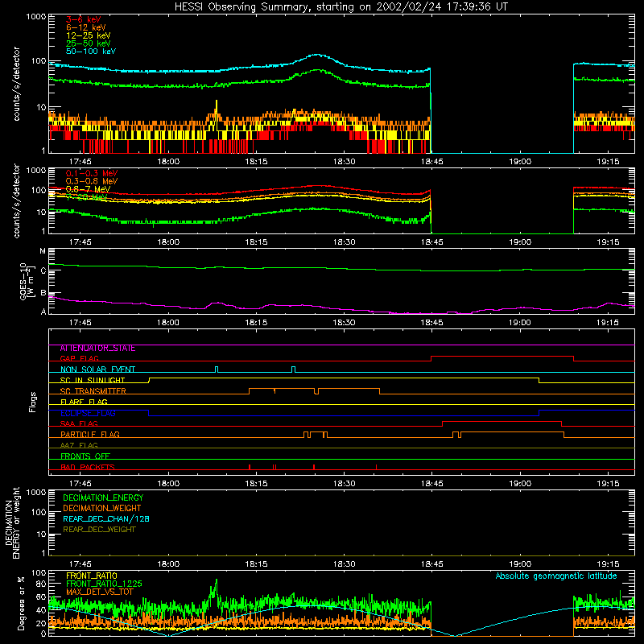Image resolution: width=644 pixels, height=644 pixels.
Task: Click the 0.8-7 MeV legend label
Action: tap(88, 189)
